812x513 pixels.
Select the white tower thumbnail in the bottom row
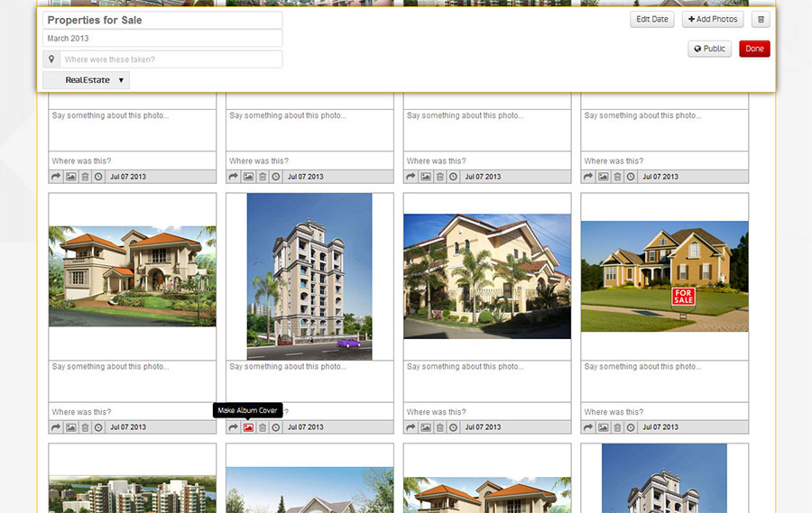(664, 479)
